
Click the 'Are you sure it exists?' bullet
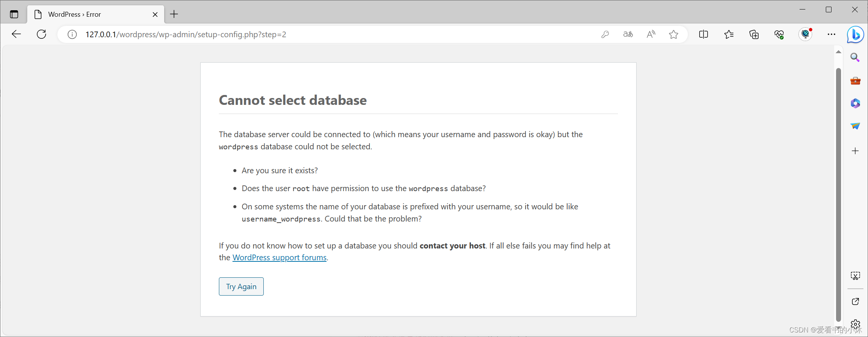tap(280, 171)
